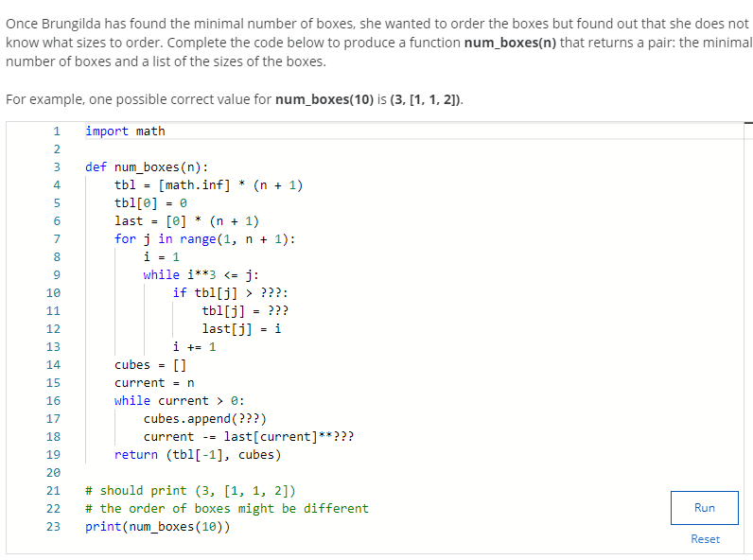Click the '# should print (3, [1, 1, 2])' comment
The height and width of the screenshot is (560, 753).
[190, 491]
